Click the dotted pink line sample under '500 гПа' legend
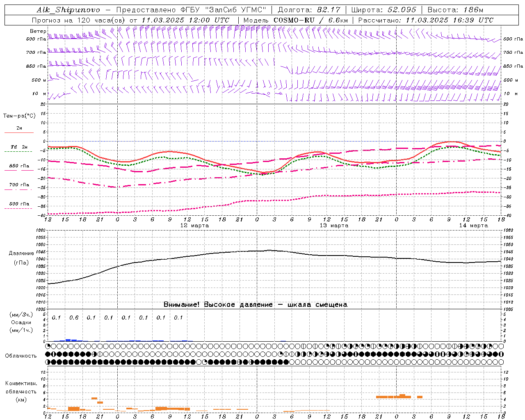The width and height of the screenshot is (525, 420). [18, 208]
